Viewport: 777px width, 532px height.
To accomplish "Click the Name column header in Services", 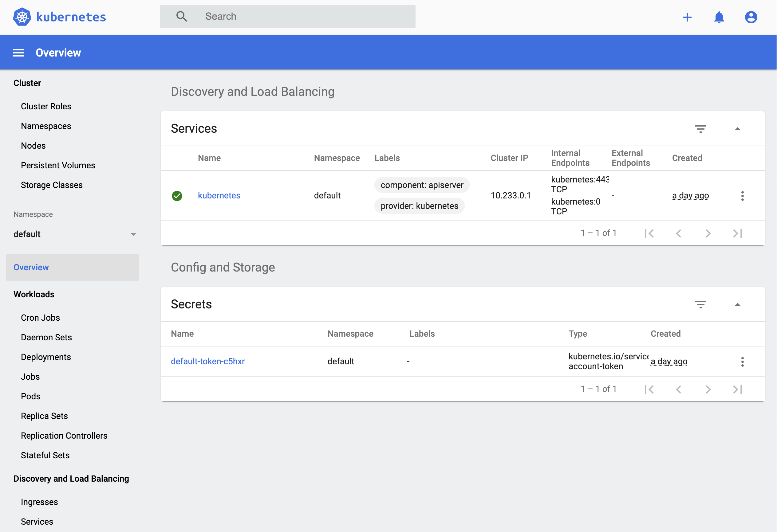I will pos(209,158).
